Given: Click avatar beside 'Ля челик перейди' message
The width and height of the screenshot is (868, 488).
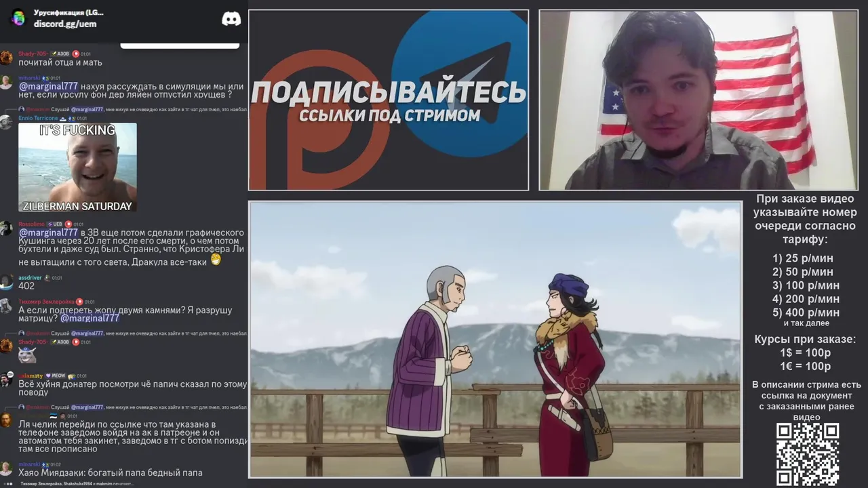Looking at the screenshot, I should [6, 420].
